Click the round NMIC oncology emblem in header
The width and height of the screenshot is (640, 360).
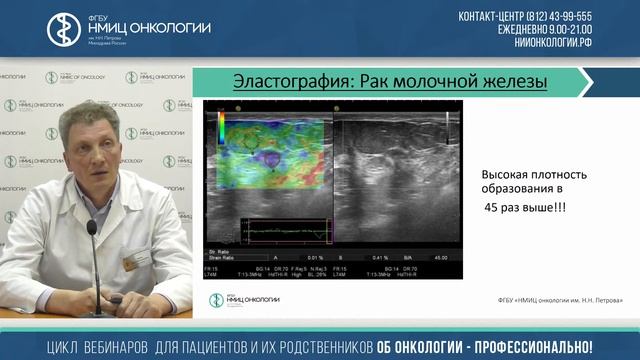tap(64, 29)
